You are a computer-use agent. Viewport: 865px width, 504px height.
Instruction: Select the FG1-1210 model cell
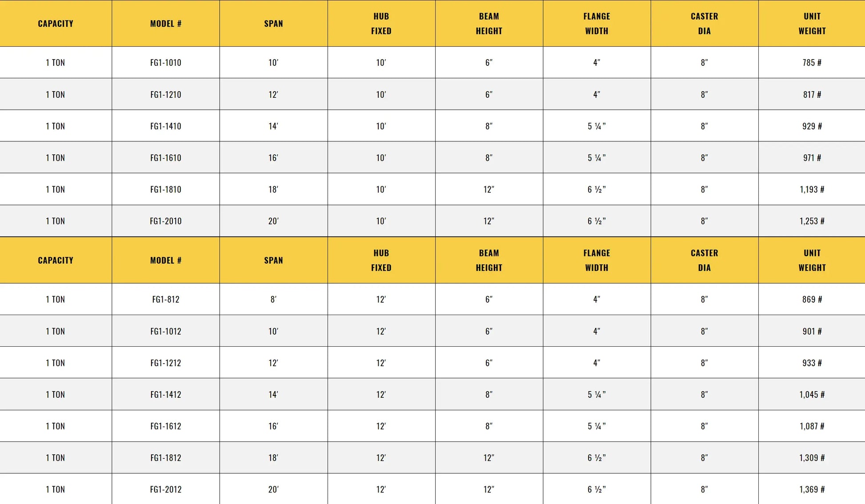point(166,95)
